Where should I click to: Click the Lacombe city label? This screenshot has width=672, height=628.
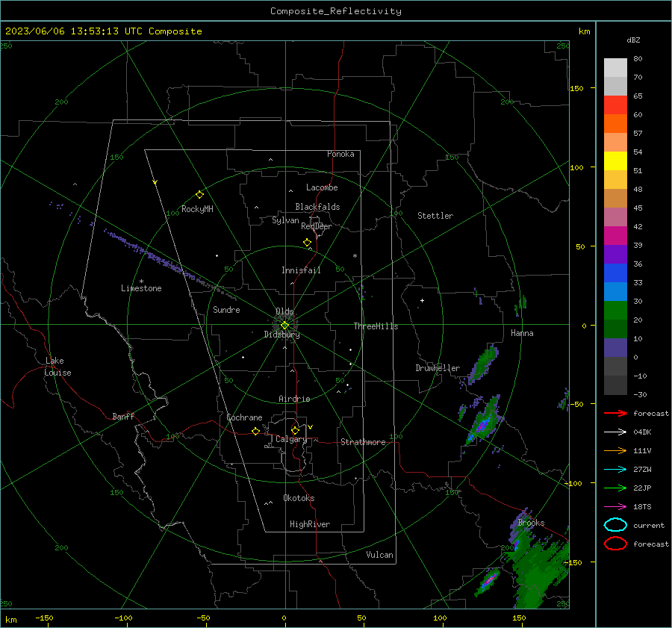pyautogui.click(x=322, y=187)
